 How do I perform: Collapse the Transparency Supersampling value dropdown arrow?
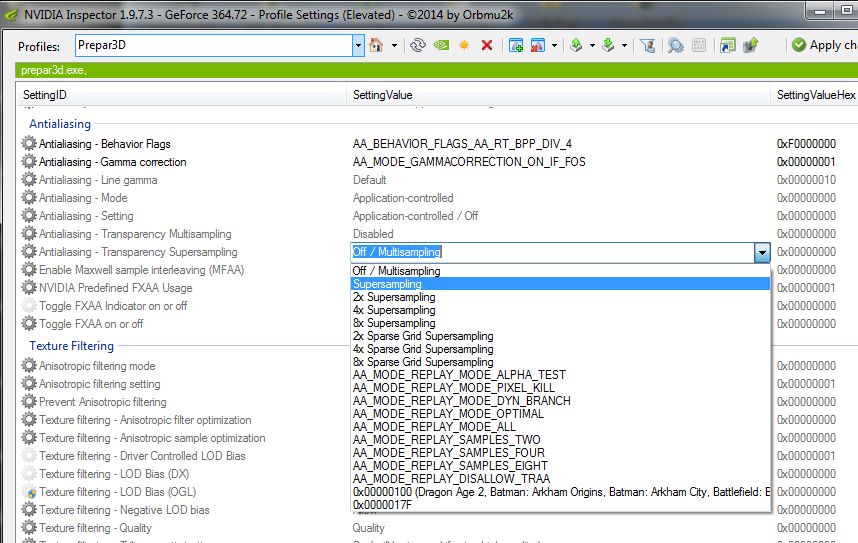tap(762, 252)
